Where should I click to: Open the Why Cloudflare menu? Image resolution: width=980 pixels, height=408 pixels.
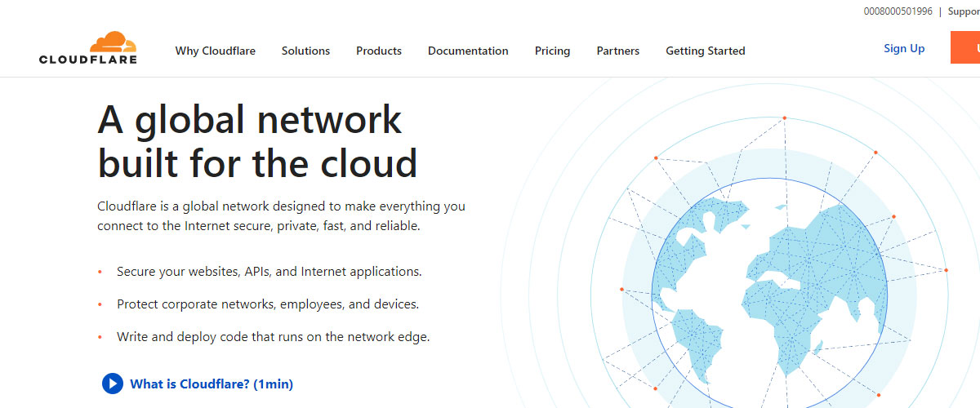click(x=216, y=51)
